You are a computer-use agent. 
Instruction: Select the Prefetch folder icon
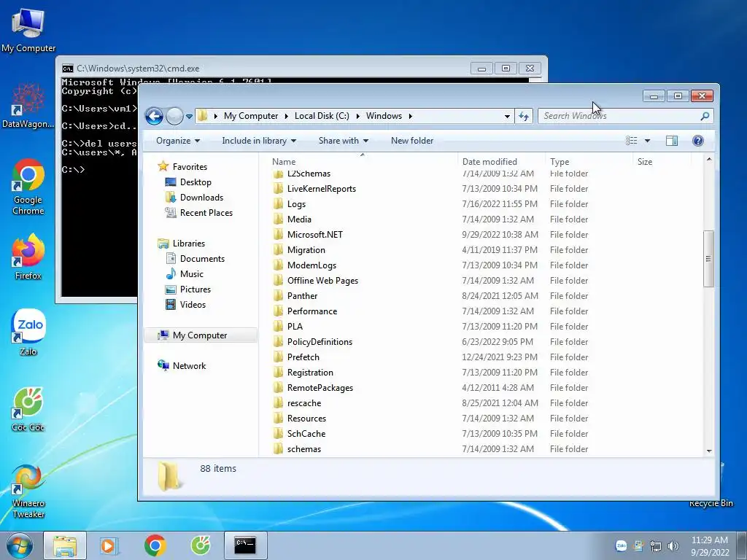click(x=278, y=357)
